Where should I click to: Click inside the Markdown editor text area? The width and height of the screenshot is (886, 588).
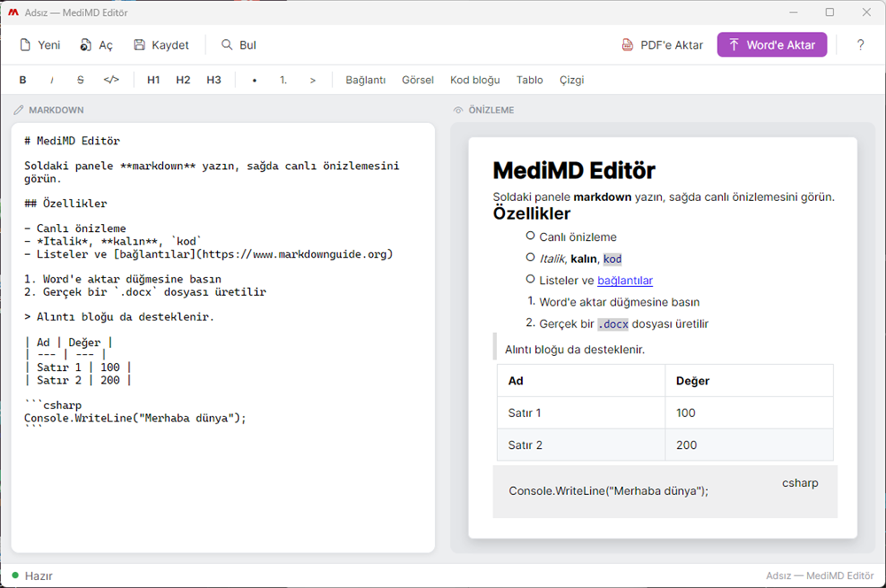tap(223, 337)
